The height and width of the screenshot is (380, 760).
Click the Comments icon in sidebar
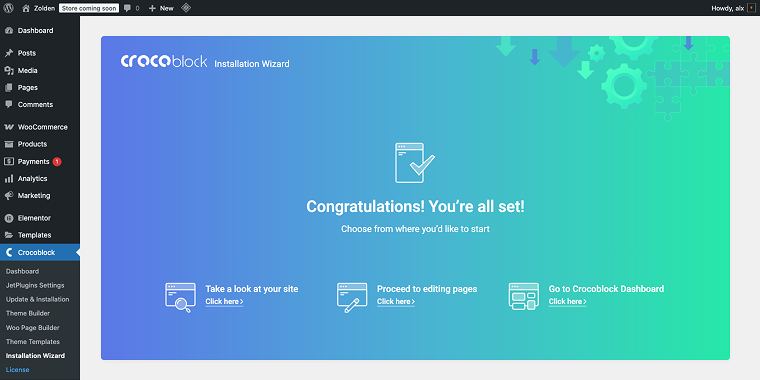9,105
